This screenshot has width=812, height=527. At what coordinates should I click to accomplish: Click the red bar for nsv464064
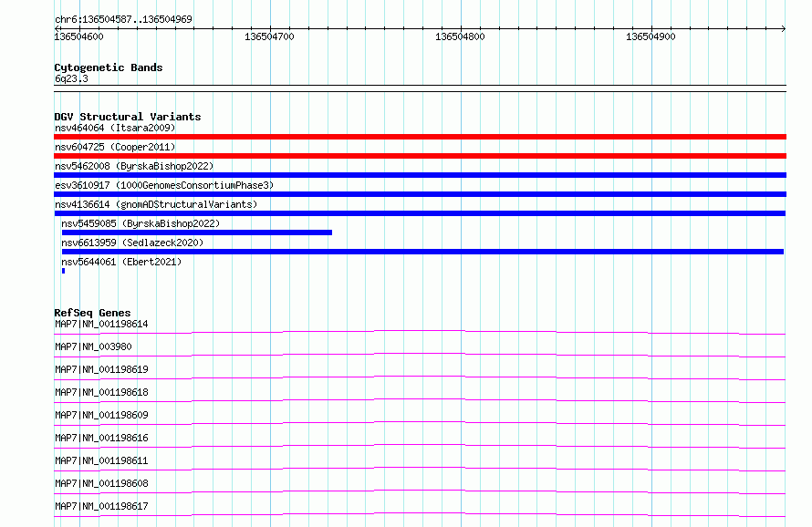[x=420, y=137]
